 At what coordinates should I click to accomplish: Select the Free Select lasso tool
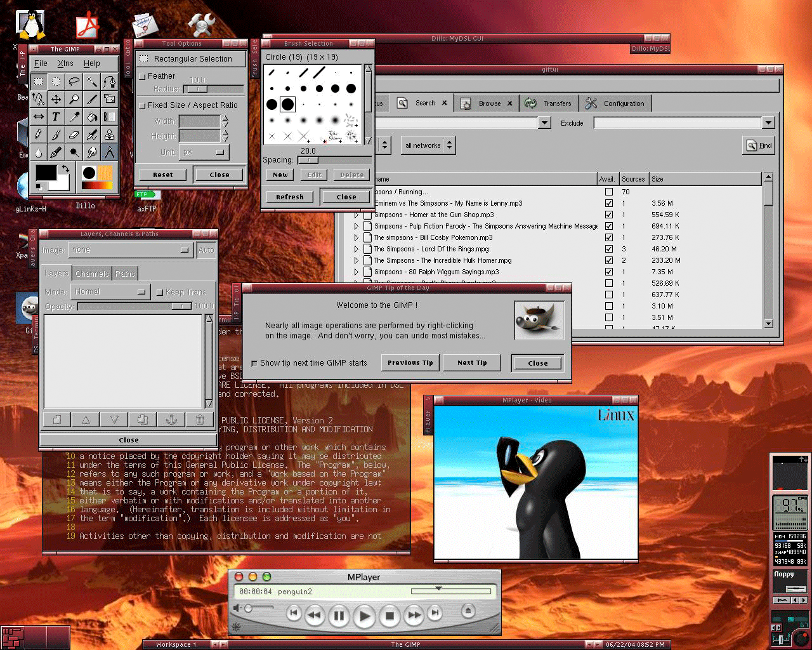click(74, 81)
